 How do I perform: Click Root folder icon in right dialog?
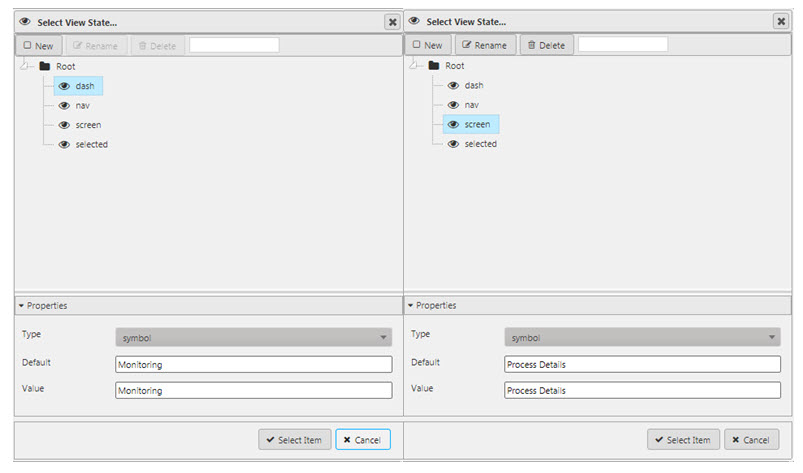pyautogui.click(x=433, y=66)
